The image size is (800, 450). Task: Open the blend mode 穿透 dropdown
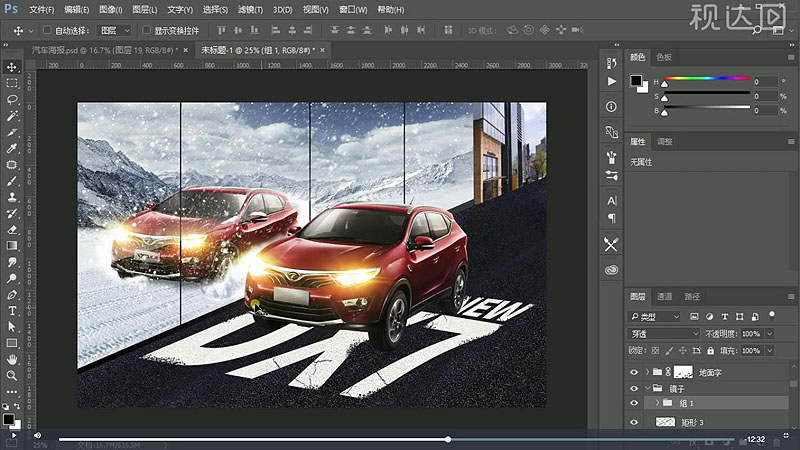[x=663, y=334]
